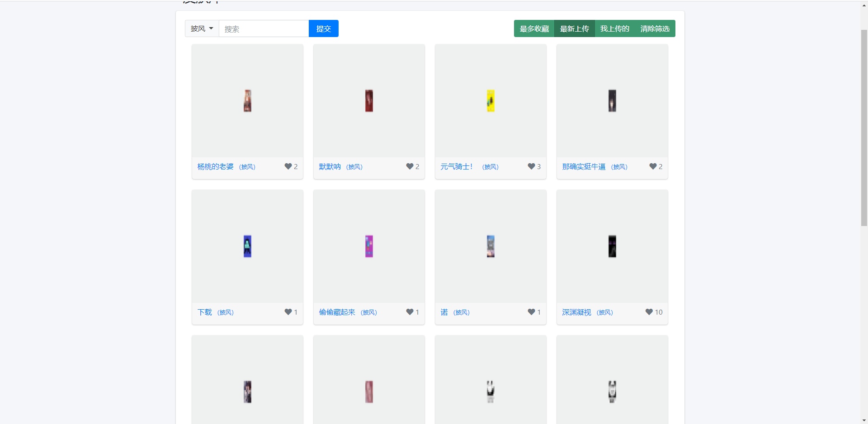Click 清除筛选 to clear filters

tap(655, 28)
